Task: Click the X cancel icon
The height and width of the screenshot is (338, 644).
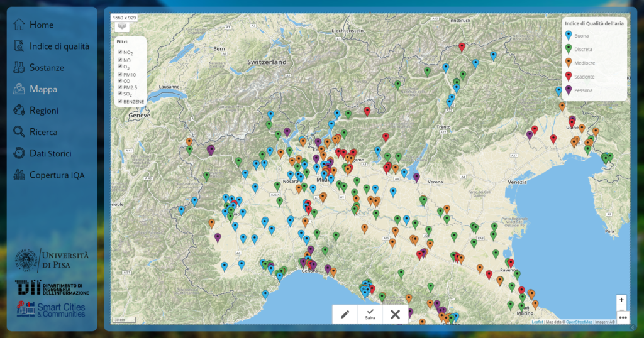Action: tap(395, 314)
